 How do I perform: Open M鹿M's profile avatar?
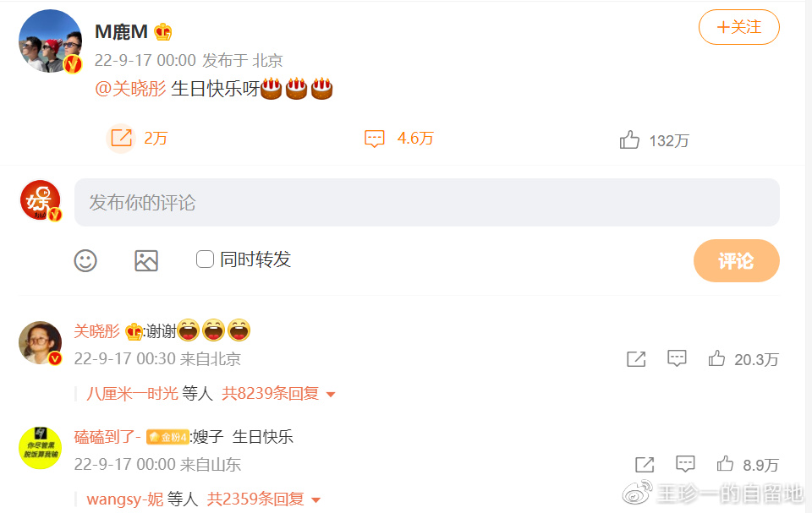50,41
